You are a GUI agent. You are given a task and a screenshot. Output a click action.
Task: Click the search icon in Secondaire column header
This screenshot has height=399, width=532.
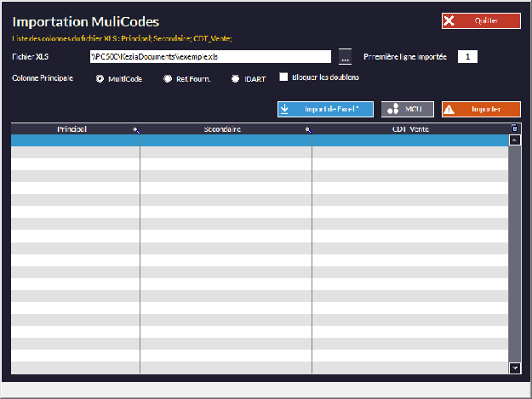tap(308, 130)
